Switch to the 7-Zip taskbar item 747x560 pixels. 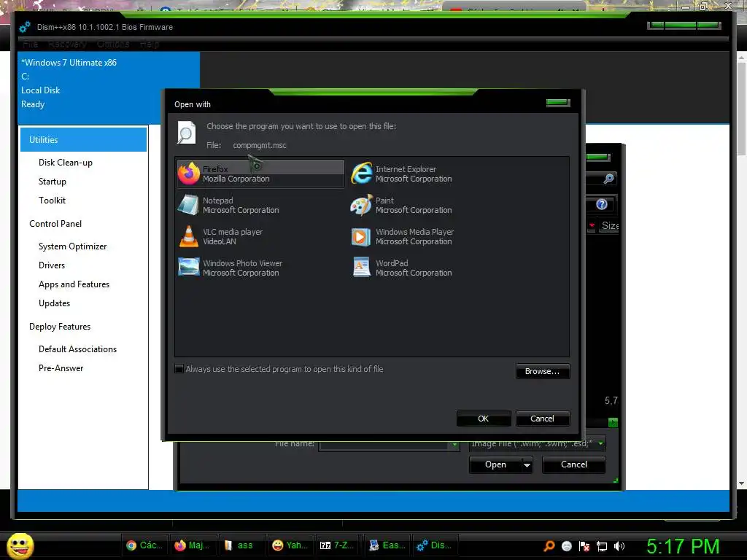337,545
